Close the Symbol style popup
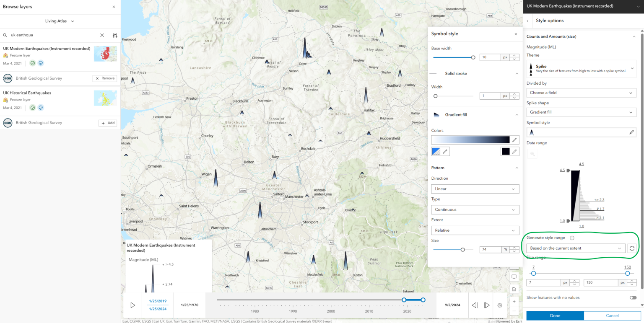This screenshot has width=644, height=323. point(516,34)
